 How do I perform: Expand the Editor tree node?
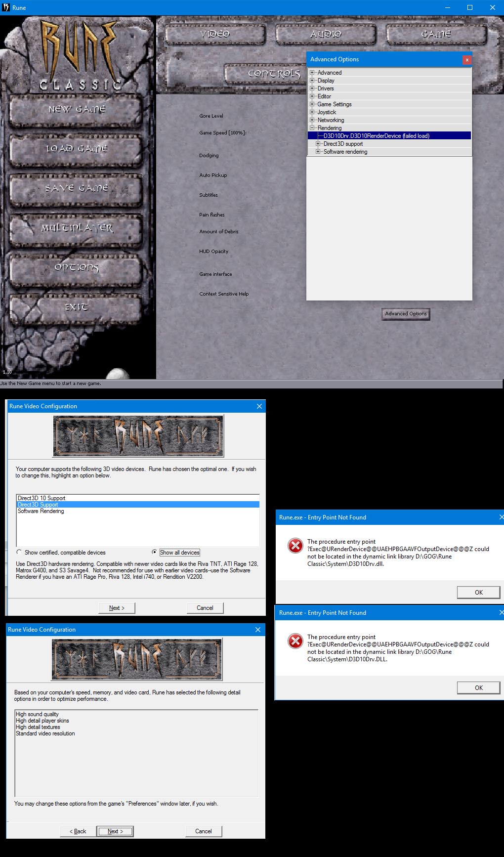(x=312, y=96)
